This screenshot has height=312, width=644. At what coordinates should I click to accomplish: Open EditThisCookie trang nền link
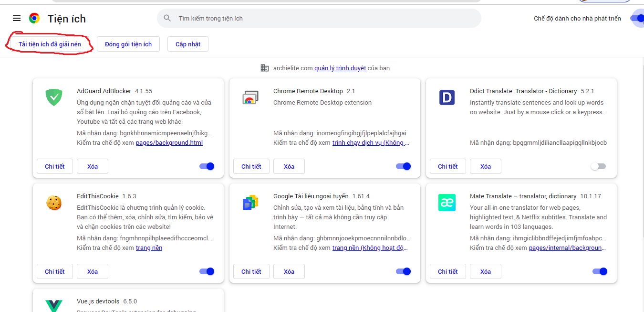point(149,247)
